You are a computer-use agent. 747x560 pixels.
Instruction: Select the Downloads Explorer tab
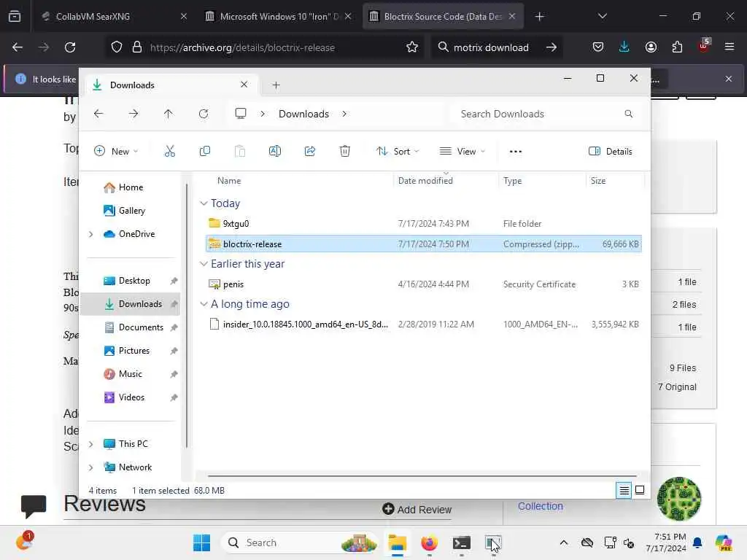coord(171,85)
